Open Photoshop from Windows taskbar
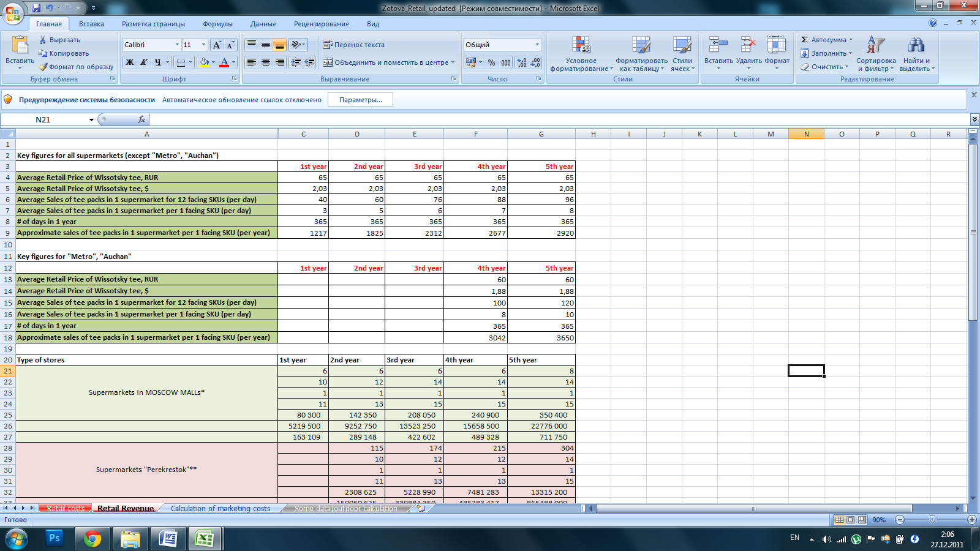Screen dimensions: 980x551 pyautogui.click(x=55, y=539)
